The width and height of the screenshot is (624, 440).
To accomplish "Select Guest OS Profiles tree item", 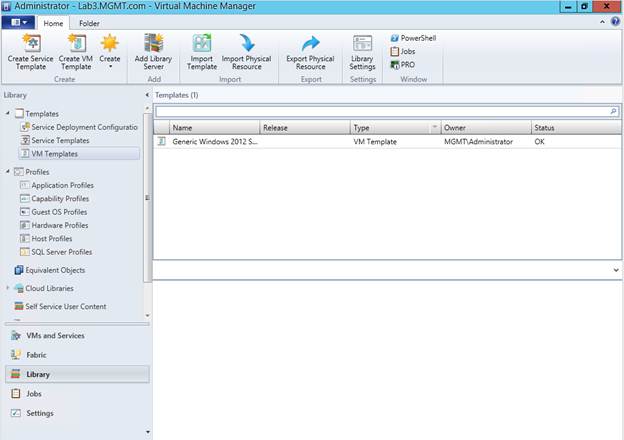I will coord(54,212).
